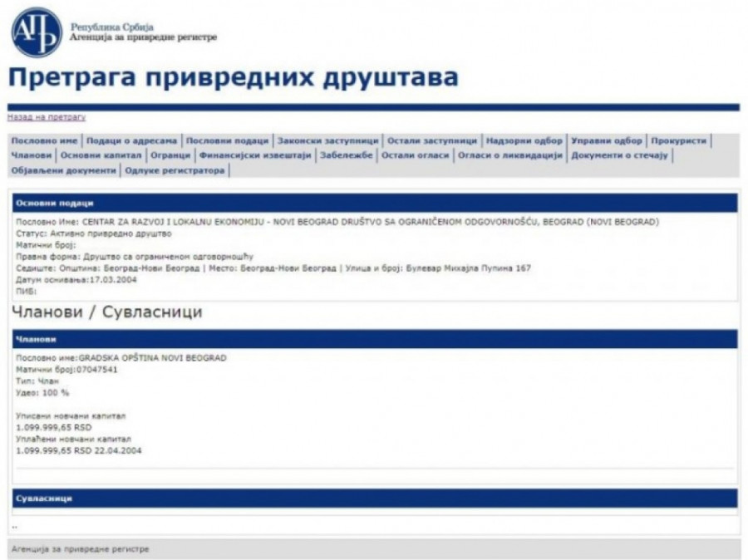View 'Финансијски извештаји' tab
The height and width of the screenshot is (560, 748).
(x=255, y=155)
